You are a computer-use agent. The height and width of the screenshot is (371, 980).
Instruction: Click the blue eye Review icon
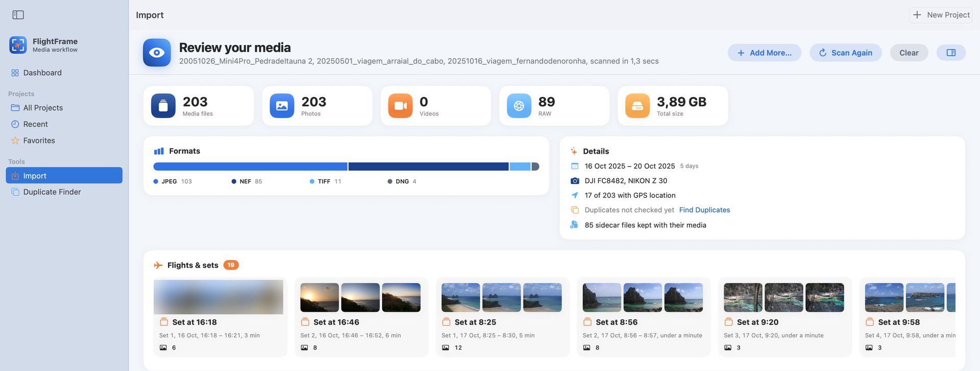(157, 53)
